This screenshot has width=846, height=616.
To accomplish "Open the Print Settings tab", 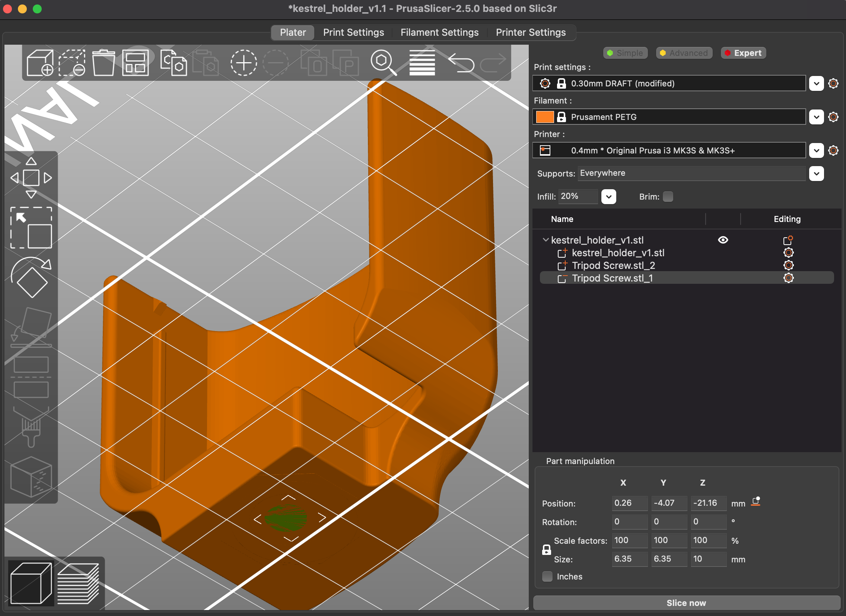I will pos(353,32).
